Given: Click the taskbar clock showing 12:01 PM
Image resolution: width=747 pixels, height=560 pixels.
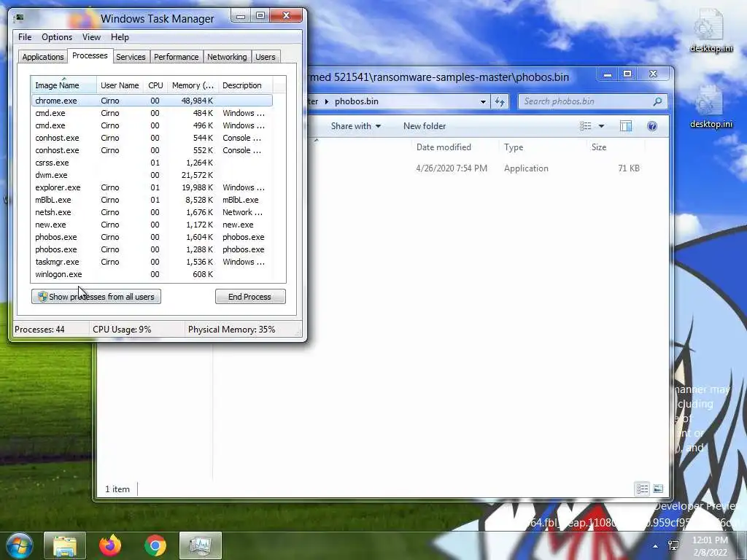Looking at the screenshot, I should click(x=710, y=546).
